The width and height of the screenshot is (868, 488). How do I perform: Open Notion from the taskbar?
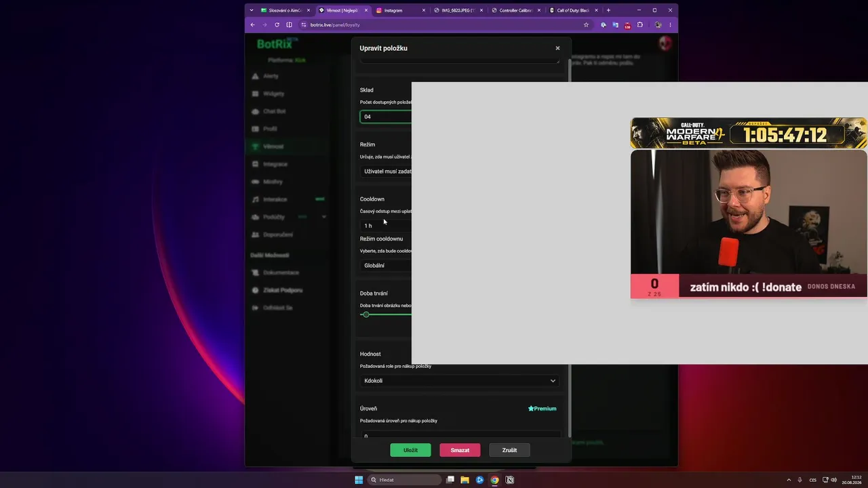click(510, 480)
